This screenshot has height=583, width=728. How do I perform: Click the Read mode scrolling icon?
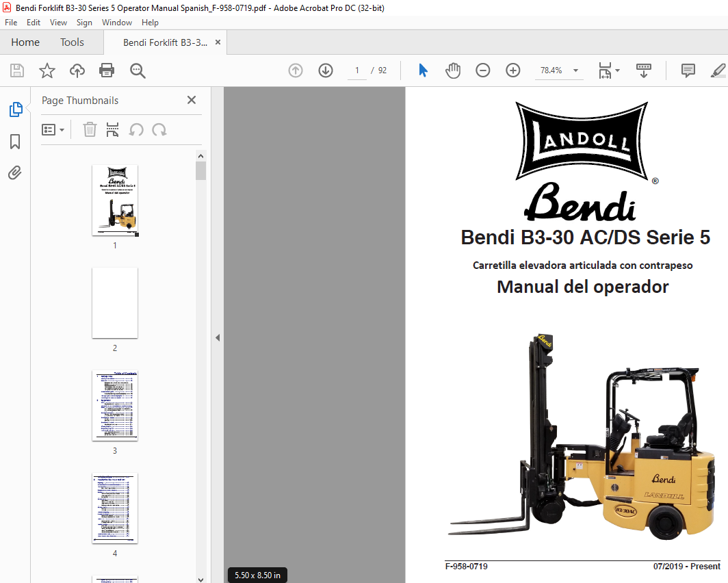pyautogui.click(x=643, y=70)
